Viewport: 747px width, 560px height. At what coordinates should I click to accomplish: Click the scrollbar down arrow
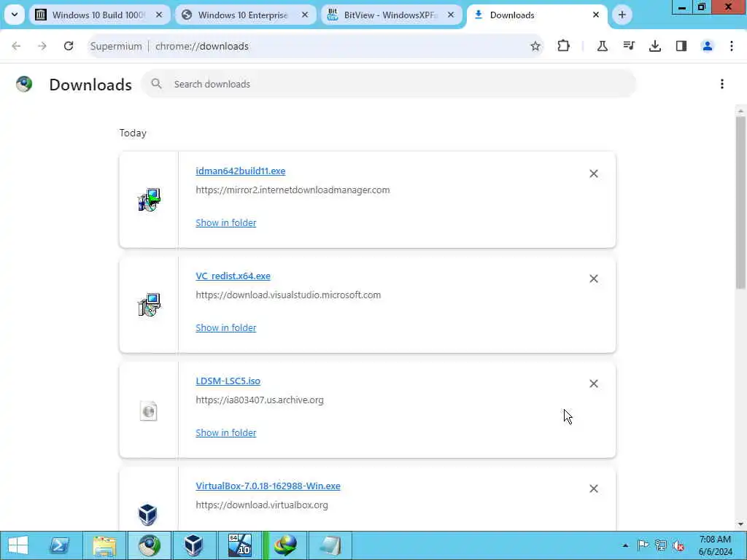click(x=740, y=524)
